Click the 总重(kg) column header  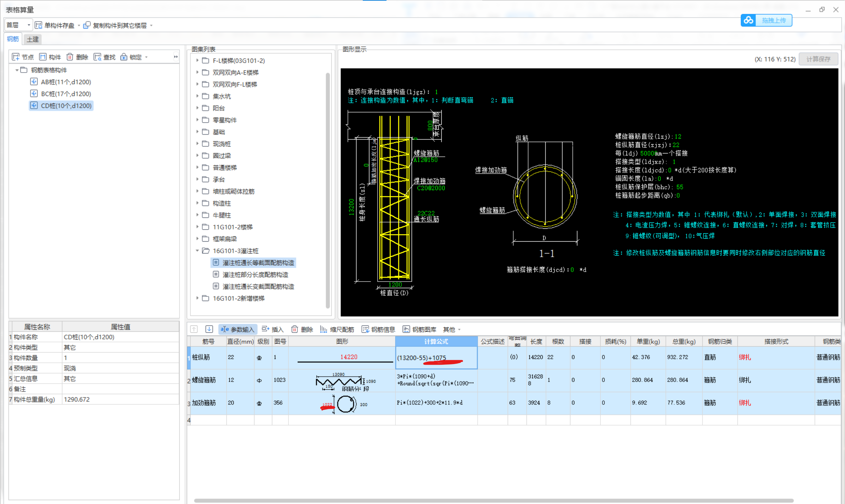[x=684, y=341]
